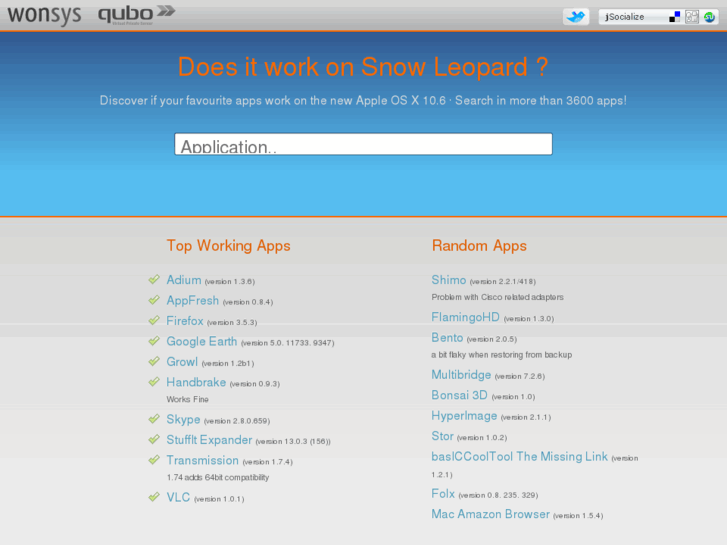This screenshot has height=545, width=727.
Task: Click the Folx version text
Action: (x=498, y=495)
